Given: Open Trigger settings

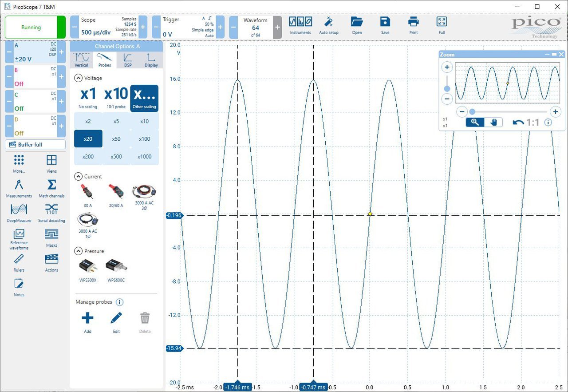Looking at the screenshot, I should [x=189, y=27].
